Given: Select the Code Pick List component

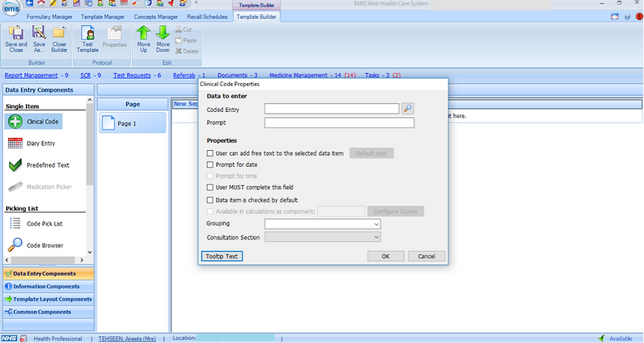Looking at the screenshot, I should point(36,223).
